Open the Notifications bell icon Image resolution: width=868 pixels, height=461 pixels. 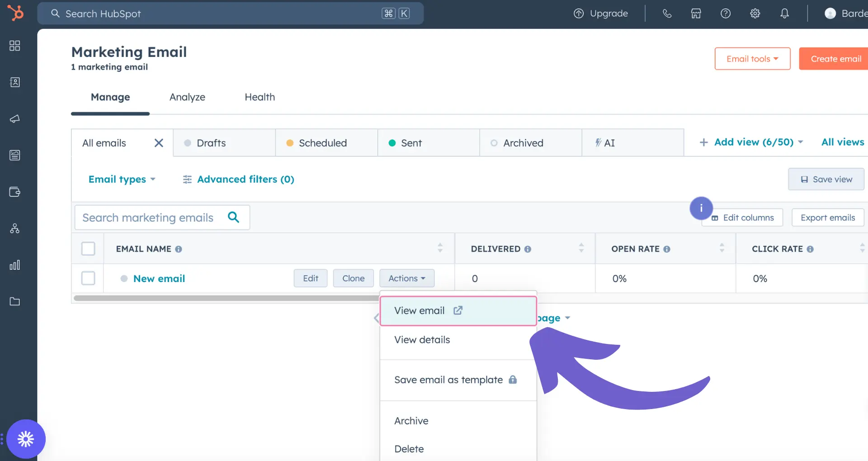[x=785, y=14]
